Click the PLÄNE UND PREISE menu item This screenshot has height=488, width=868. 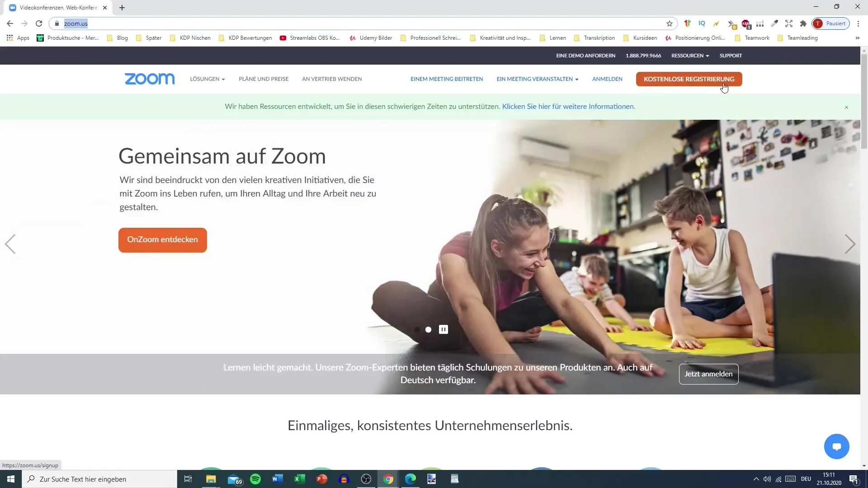pos(263,79)
